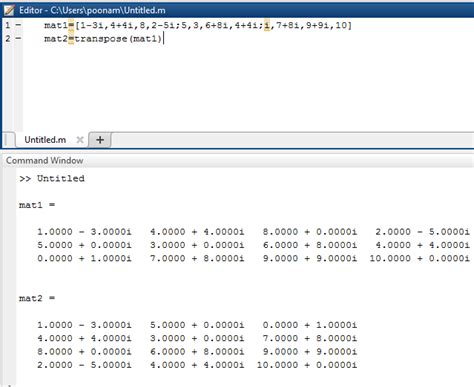The image size is (474, 387).
Task: Click the mat1 matrix definition code line
Action: [x=198, y=25]
